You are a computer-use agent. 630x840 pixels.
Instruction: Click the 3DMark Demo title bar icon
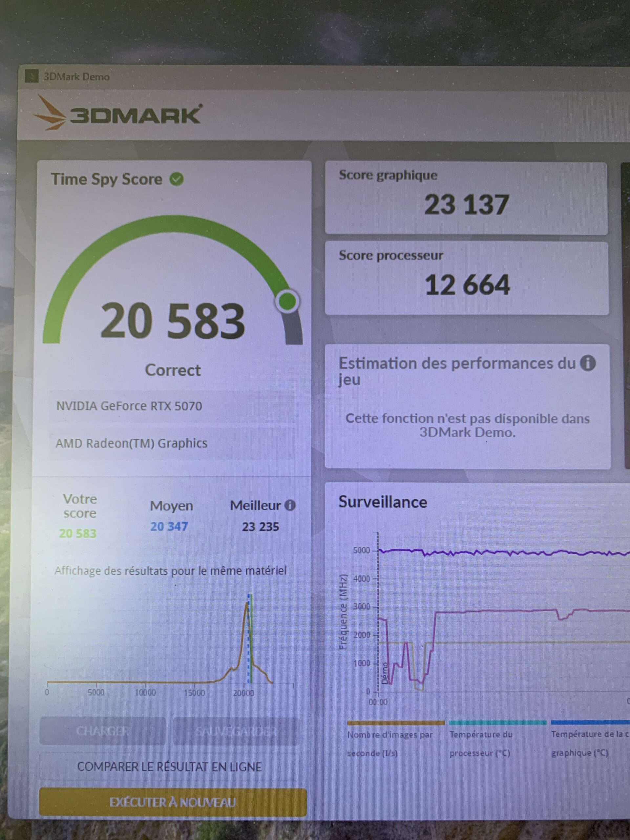[x=31, y=76]
